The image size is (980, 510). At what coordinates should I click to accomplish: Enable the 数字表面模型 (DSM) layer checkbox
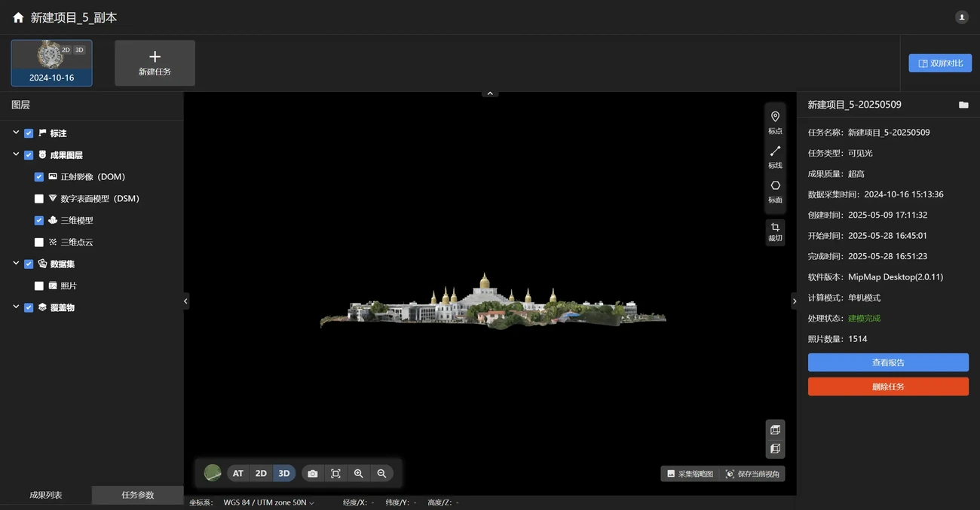click(x=39, y=199)
